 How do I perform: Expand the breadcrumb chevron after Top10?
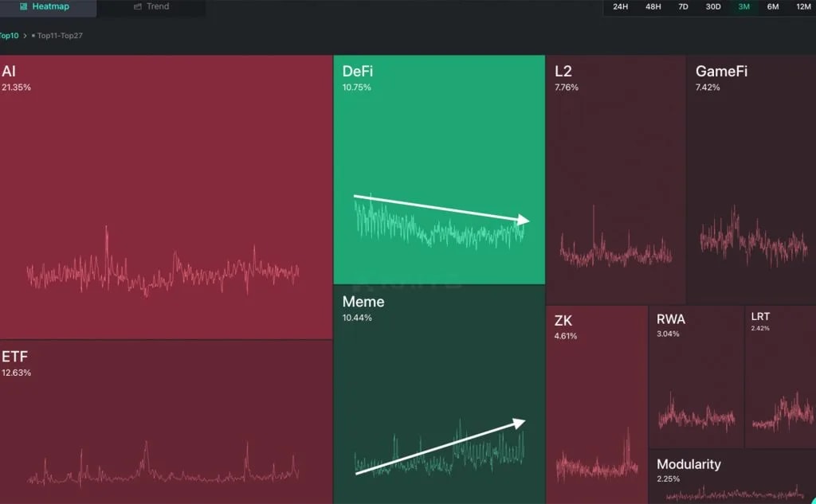click(x=25, y=35)
